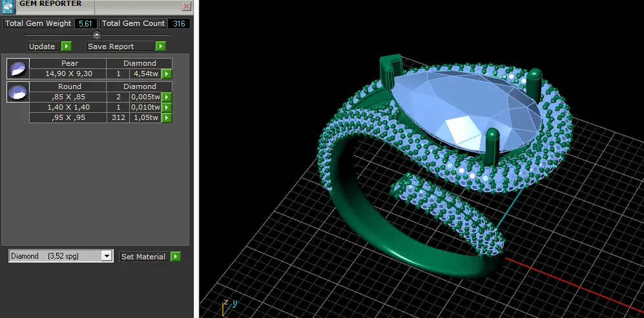The height and width of the screenshot is (318, 644).
Task: Click the 'Total Gem Weight' label
Action: point(38,23)
